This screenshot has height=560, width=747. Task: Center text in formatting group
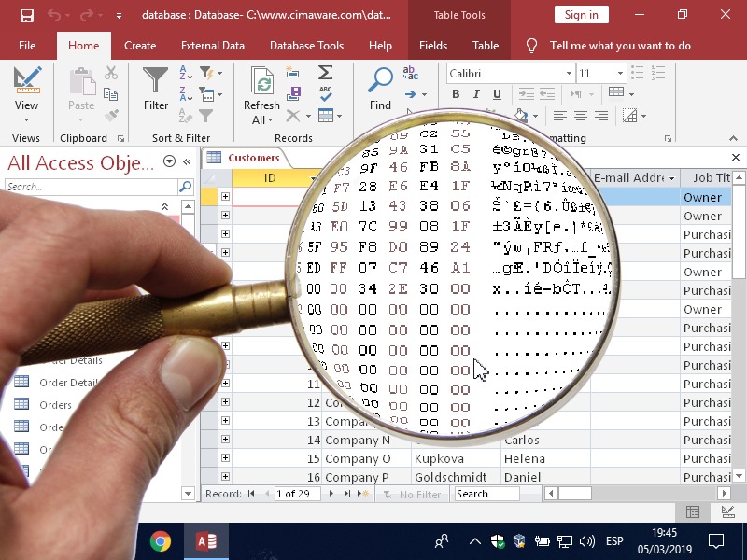click(x=581, y=115)
